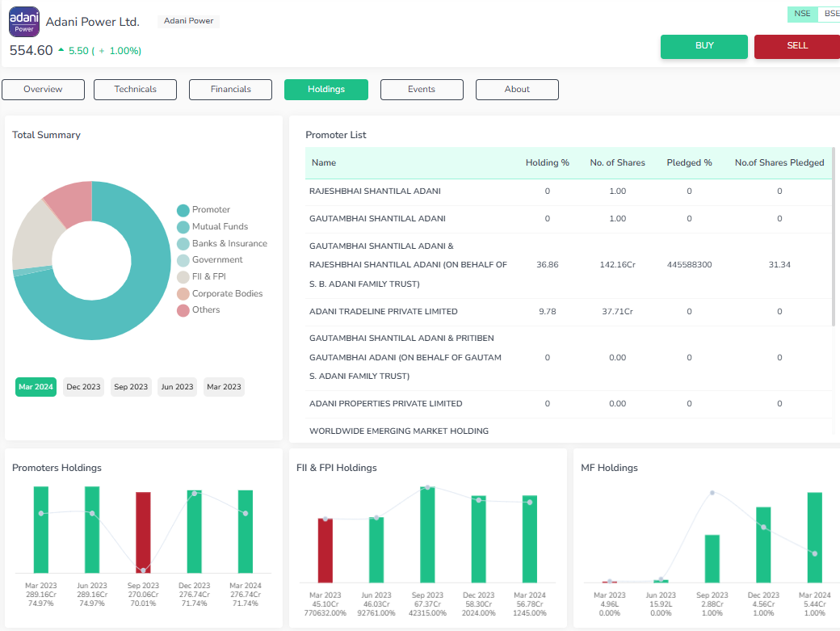Select ADANI TRADELINE PRIVATE LIMITED row
840x631 pixels.
point(569,312)
